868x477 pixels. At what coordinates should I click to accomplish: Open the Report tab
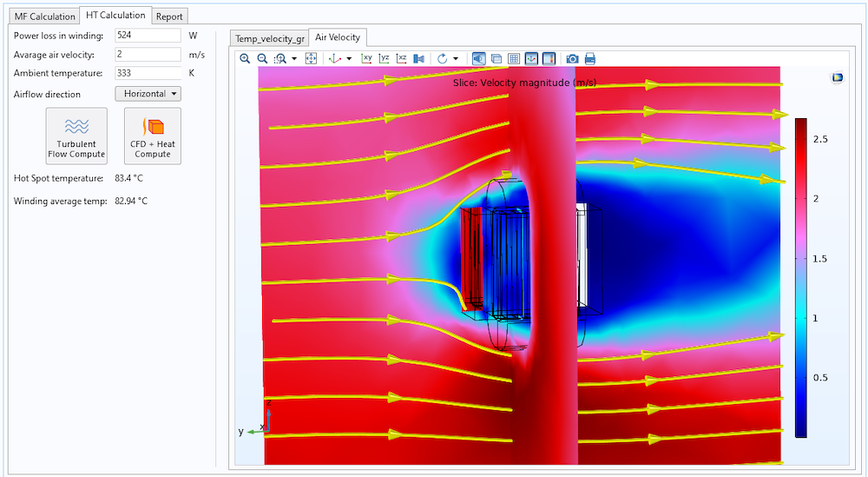click(169, 16)
